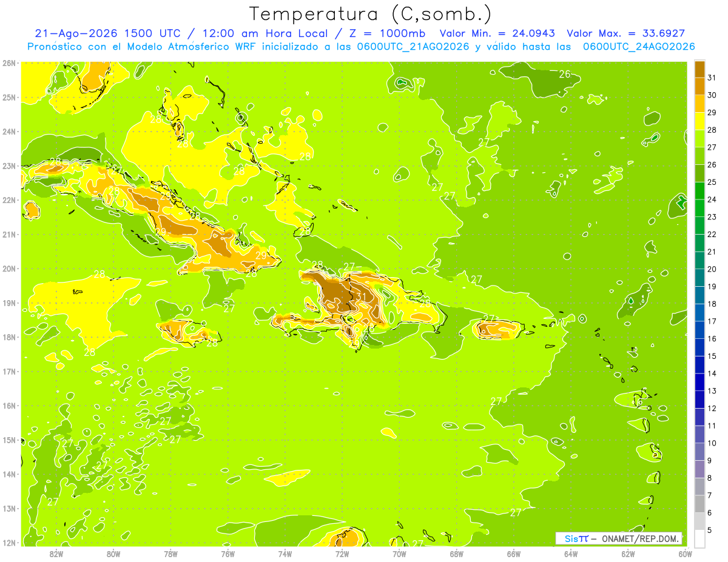Select the 24N latitude axis label

(8, 132)
